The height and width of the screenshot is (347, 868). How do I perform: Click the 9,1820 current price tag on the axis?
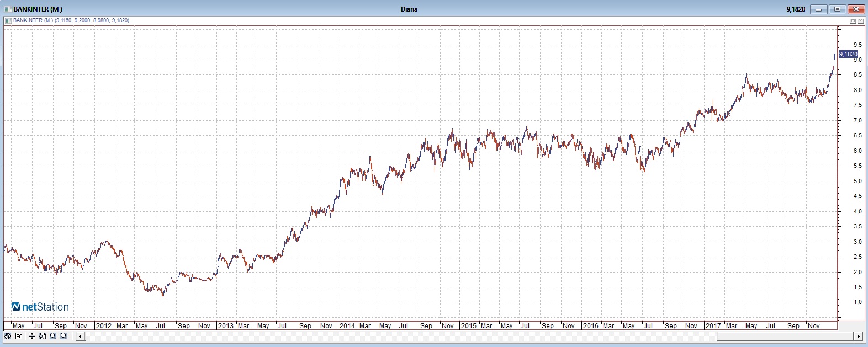tap(848, 54)
